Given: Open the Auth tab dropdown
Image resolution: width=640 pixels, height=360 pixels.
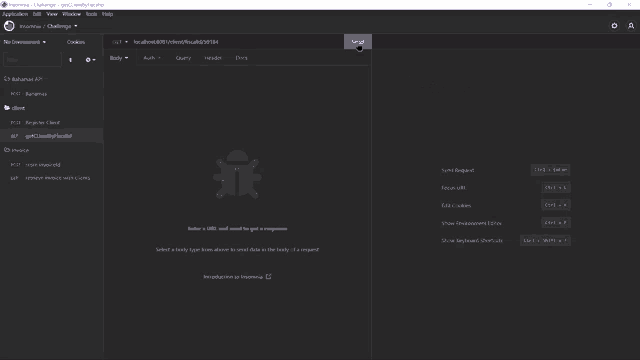Looking at the screenshot, I should click(152, 58).
